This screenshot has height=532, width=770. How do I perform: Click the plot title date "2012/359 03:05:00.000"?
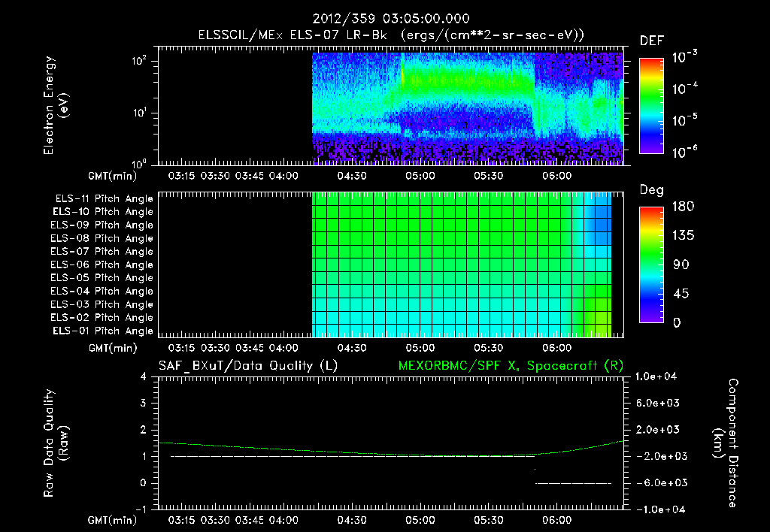(391, 19)
